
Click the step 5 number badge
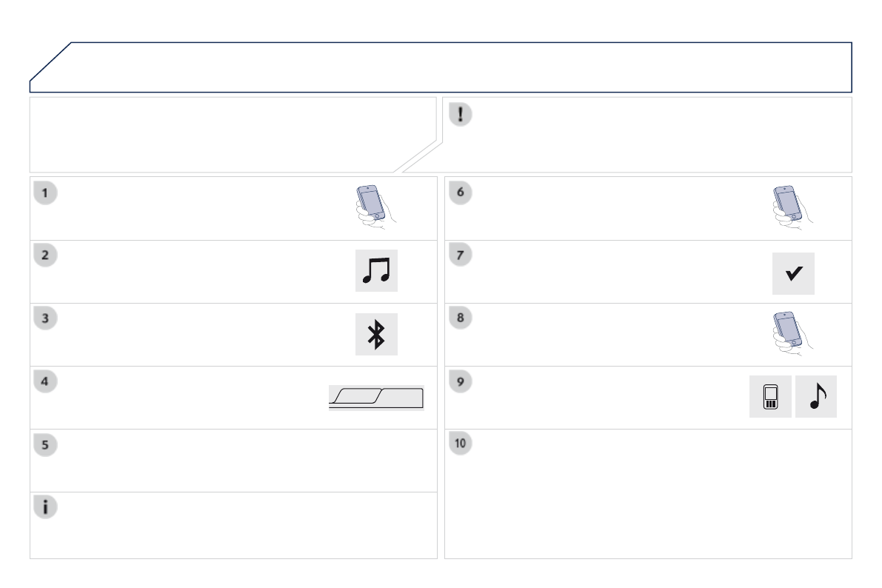[x=46, y=445]
